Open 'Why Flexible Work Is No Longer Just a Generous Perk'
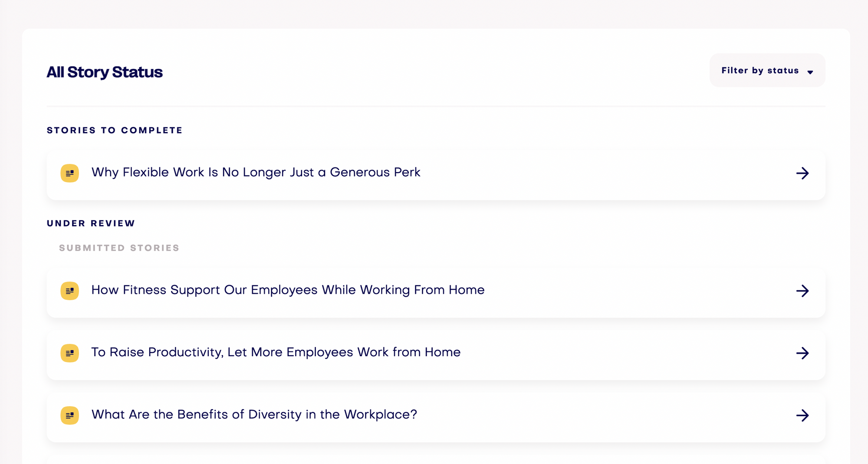 point(256,172)
